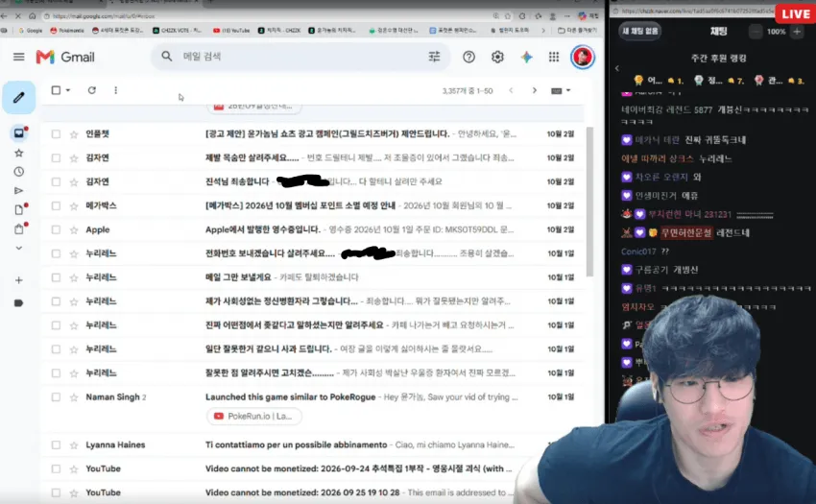Open the Google apps grid
The image size is (816, 504).
click(x=554, y=57)
